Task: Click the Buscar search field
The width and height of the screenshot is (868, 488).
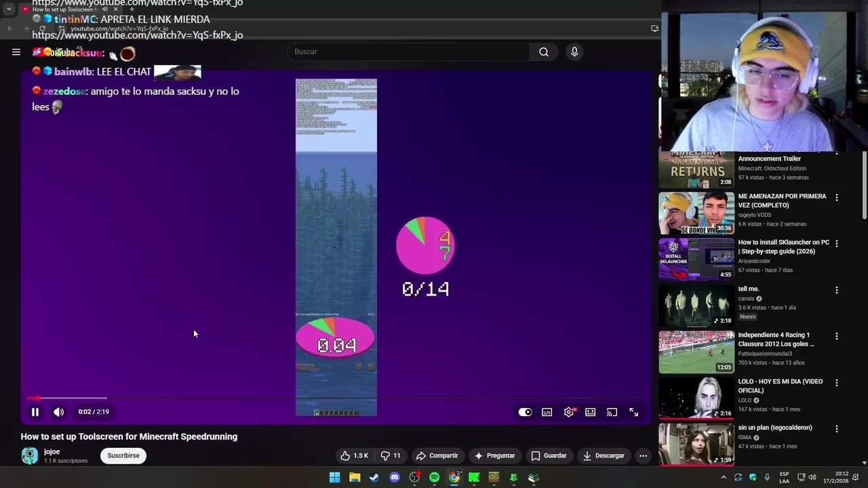Action: (408, 52)
